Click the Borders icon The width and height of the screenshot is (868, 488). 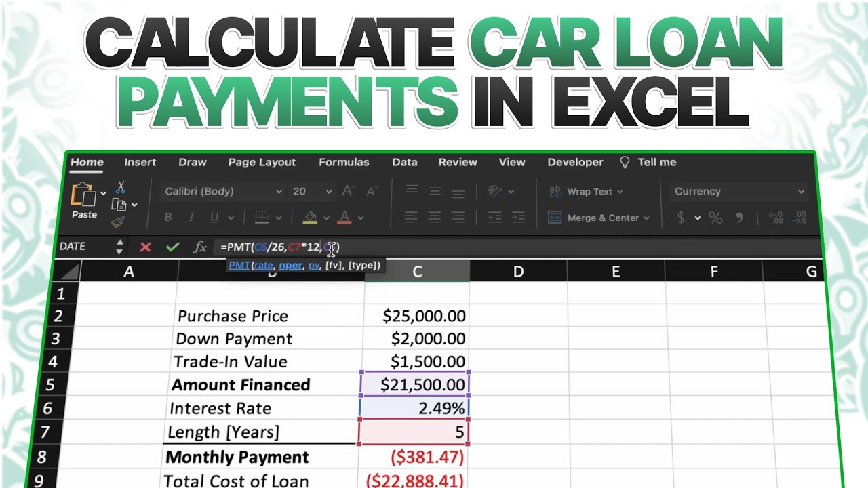(x=262, y=218)
